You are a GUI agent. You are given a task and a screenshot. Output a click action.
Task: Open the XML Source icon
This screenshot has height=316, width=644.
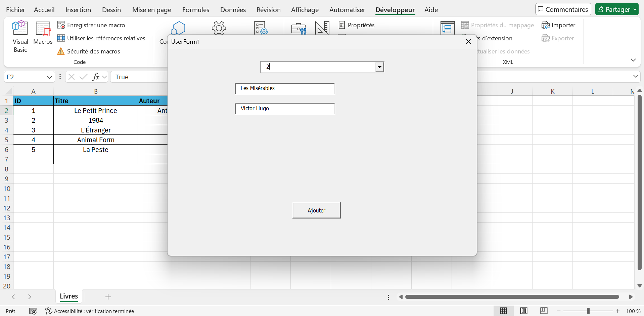pyautogui.click(x=448, y=28)
